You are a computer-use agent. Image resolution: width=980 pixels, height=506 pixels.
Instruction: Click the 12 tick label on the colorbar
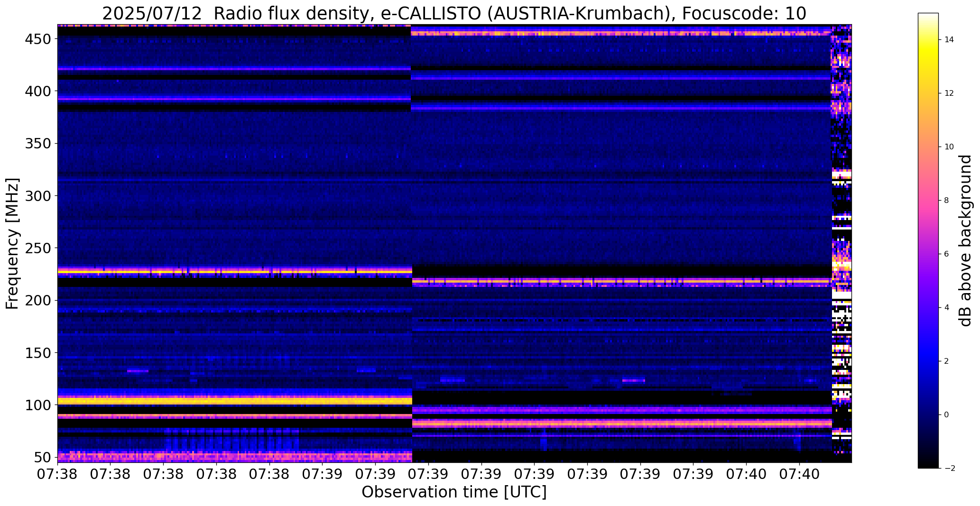(949, 93)
